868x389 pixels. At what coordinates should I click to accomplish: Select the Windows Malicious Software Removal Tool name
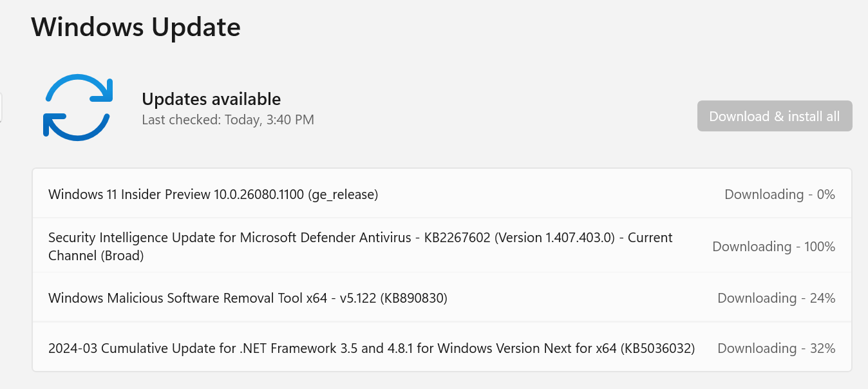pyautogui.click(x=212, y=298)
